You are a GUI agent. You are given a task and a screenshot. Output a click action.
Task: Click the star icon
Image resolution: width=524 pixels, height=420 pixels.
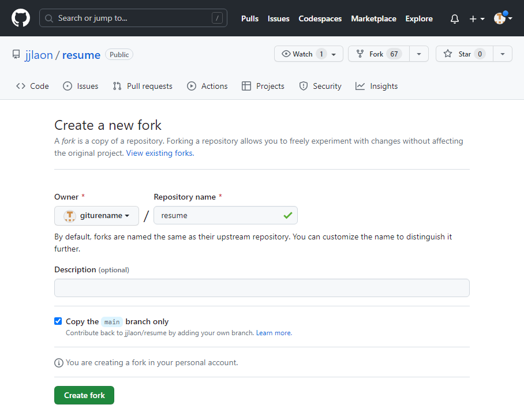pos(448,54)
